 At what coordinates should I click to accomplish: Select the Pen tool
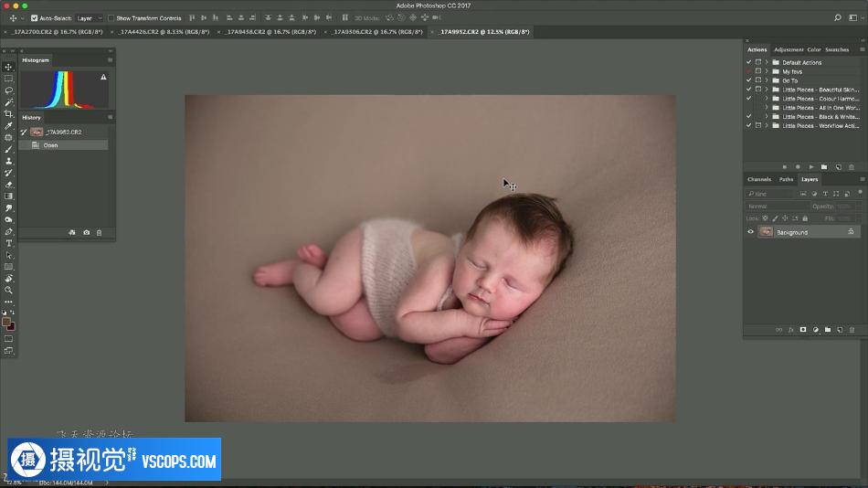(x=8, y=231)
